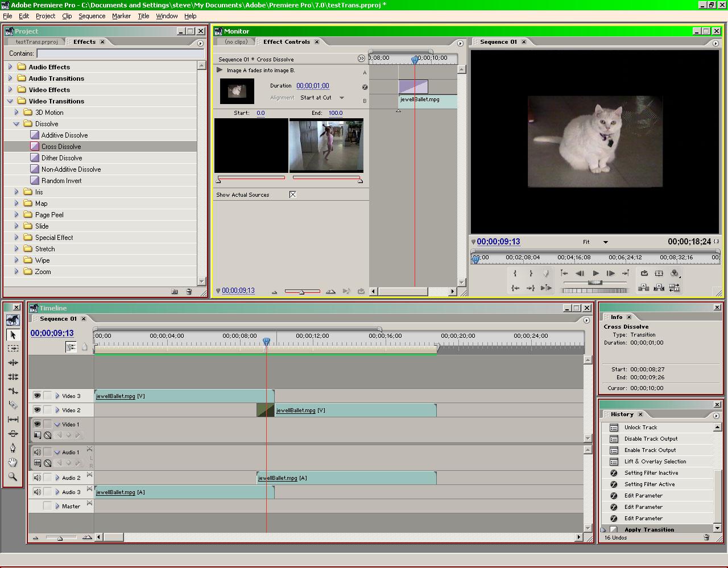Open Monitor Output color circles button
Viewport: 728px width, 568px height.
(675, 273)
